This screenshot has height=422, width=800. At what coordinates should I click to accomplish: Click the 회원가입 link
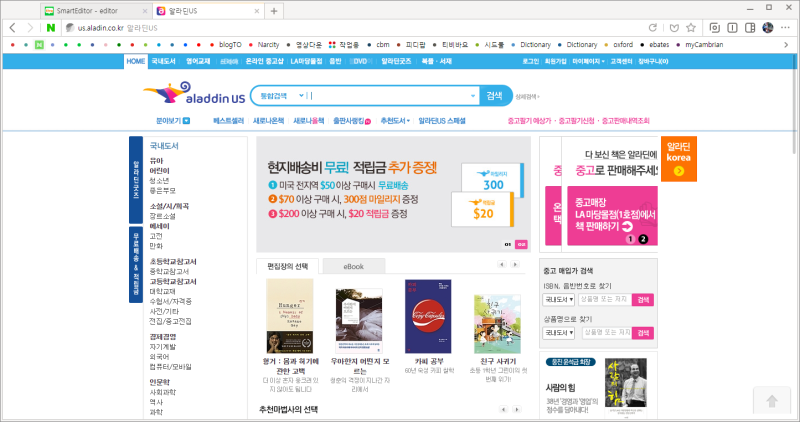coord(555,61)
